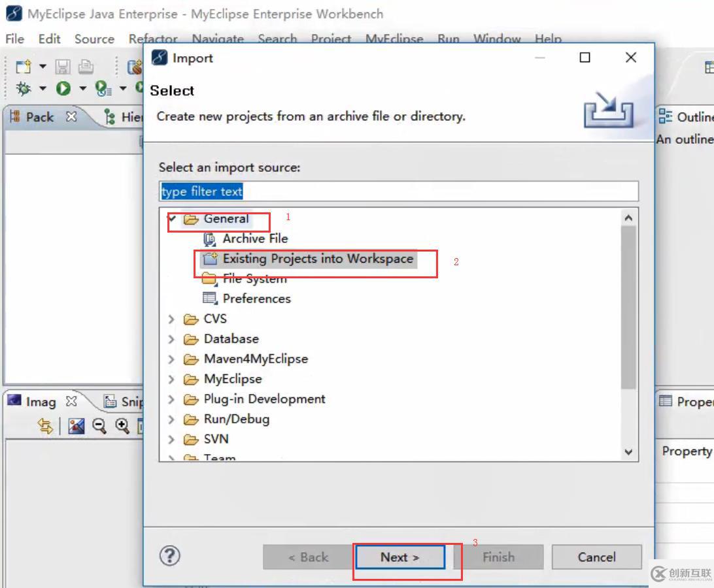This screenshot has width=714, height=588.
Task: Select Preferences import source
Action: tap(256, 299)
